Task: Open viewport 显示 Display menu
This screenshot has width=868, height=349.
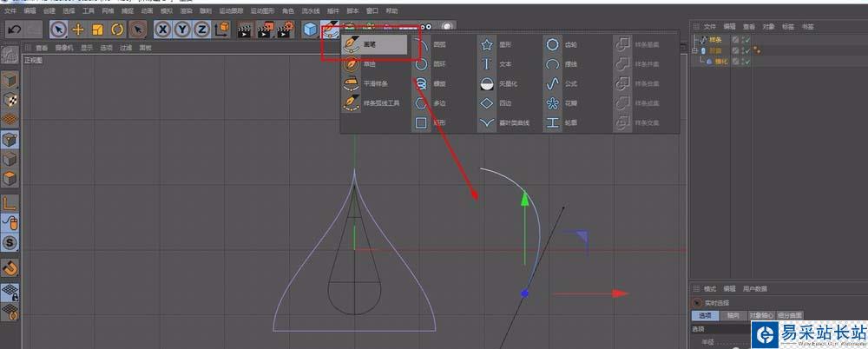Action: 87,48
